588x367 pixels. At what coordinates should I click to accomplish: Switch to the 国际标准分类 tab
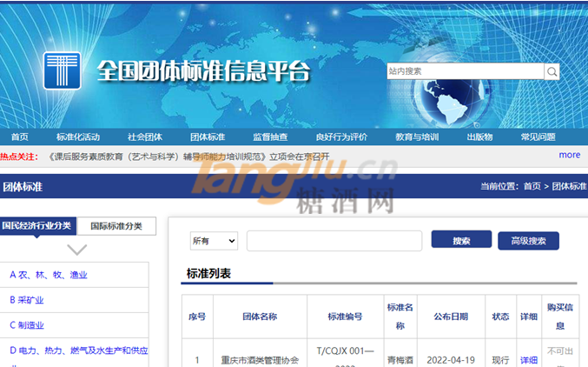[x=116, y=226]
